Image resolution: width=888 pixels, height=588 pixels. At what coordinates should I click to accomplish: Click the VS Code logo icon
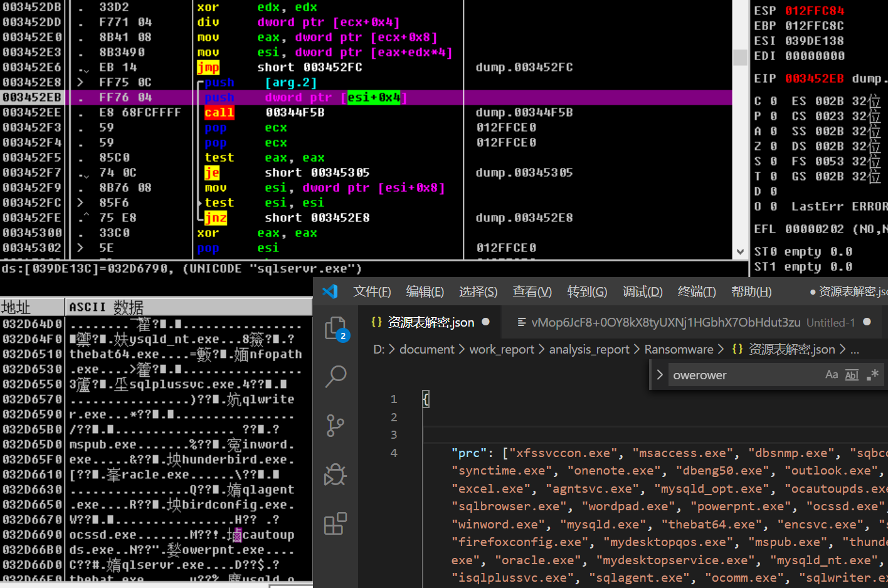pyautogui.click(x=330, y=291)
